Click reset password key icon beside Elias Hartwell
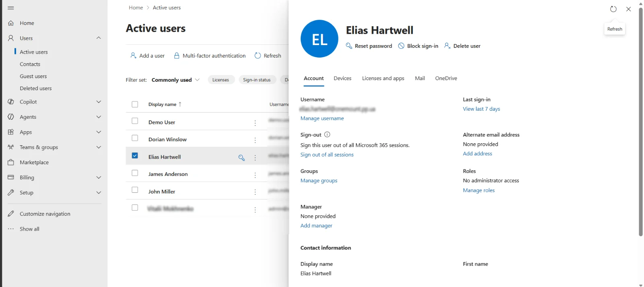The width and height of the screenshot is (644, 287). pyautogui.click(x=242, y=157)
